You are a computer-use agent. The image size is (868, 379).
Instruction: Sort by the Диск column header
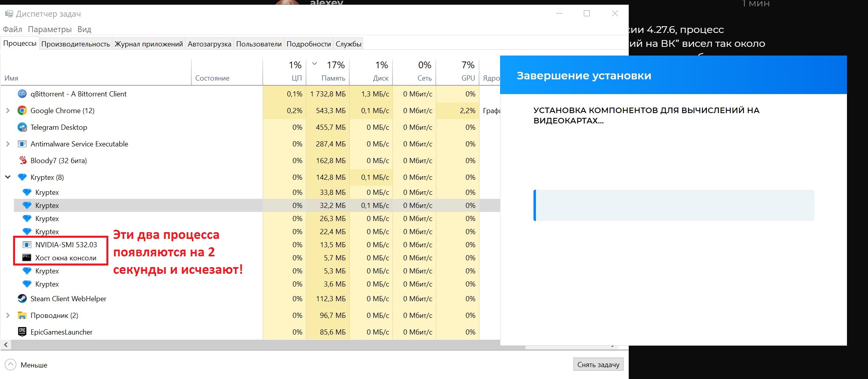click(371, 72)
